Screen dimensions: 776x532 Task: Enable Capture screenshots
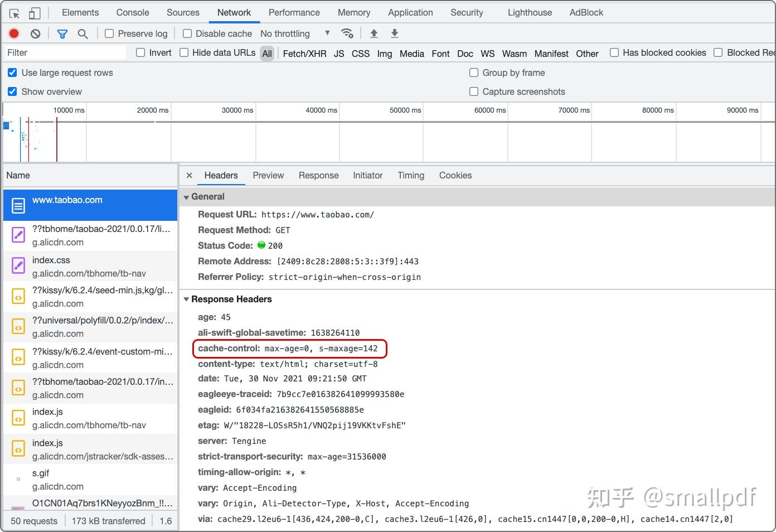473,91
